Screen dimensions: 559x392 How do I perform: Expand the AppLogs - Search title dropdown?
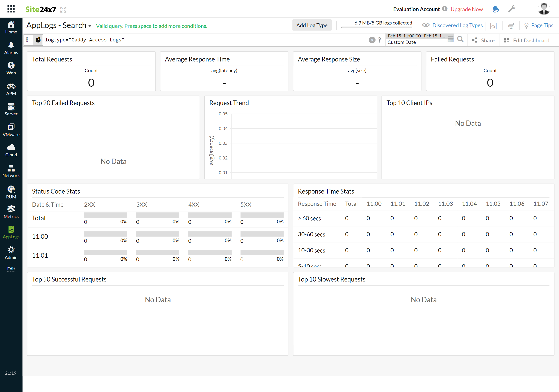click(x=90, y=26)
